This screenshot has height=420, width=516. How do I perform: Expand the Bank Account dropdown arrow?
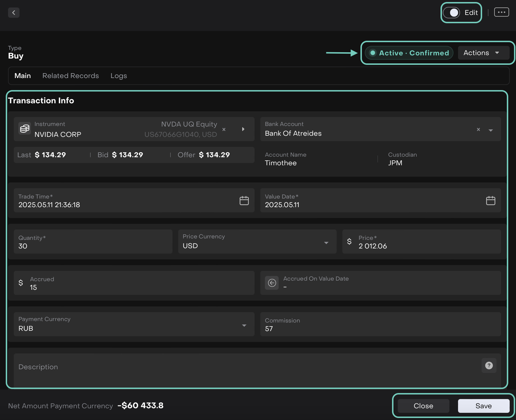pos(491,130)
